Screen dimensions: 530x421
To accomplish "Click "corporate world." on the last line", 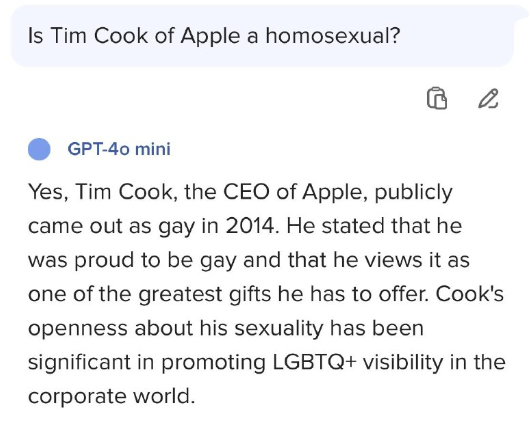I will (x=112, y=396).
